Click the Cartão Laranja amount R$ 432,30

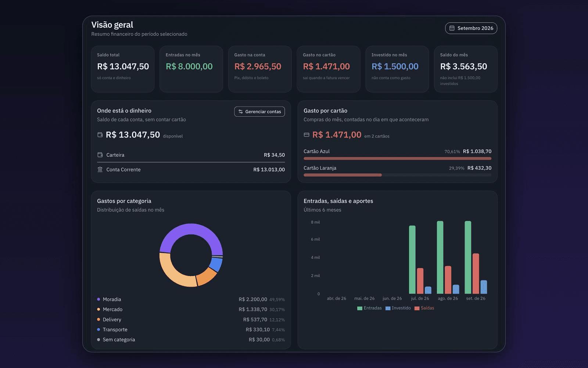click(479, 168)
